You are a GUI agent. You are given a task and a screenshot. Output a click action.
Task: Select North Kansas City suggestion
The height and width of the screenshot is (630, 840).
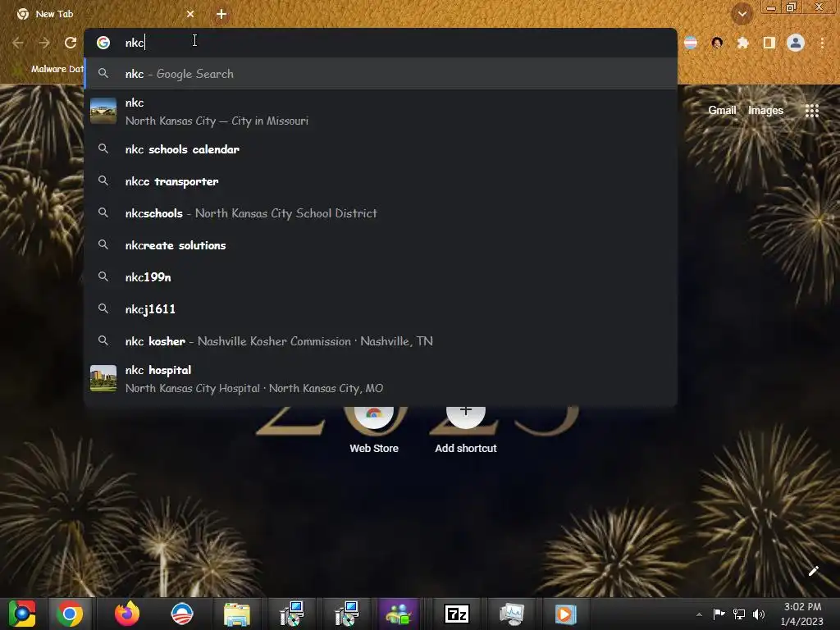[x=381, y=112]
